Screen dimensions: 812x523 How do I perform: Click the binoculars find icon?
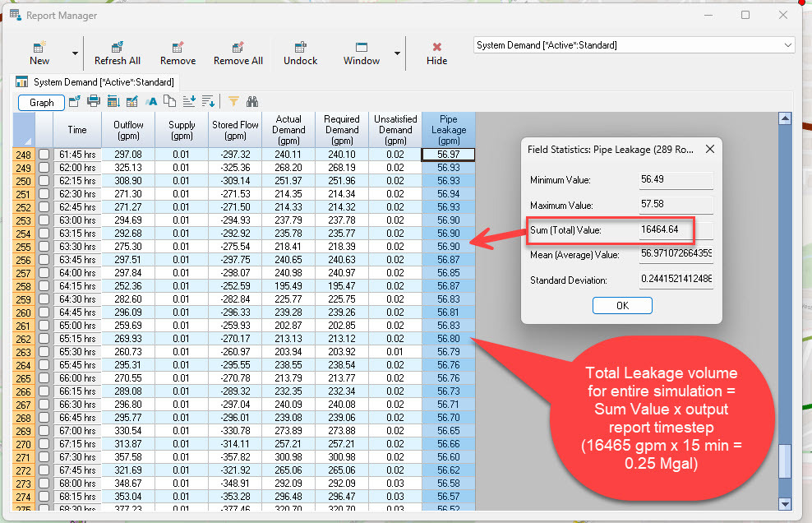pos(252,102)
